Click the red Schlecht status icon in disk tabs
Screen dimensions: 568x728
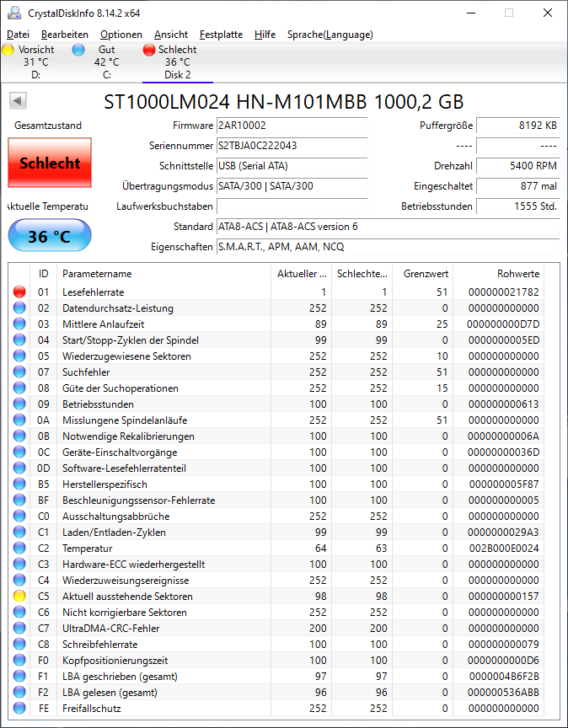149,50
